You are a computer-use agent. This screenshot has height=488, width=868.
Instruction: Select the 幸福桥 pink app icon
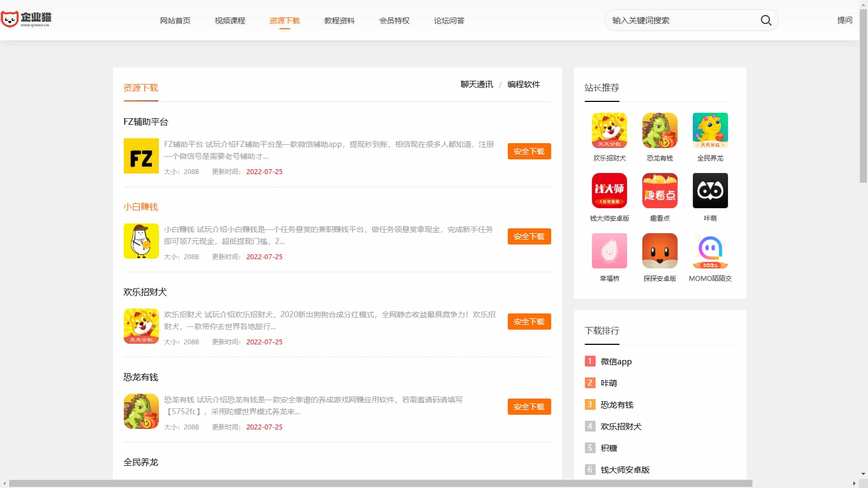coord(609,251)
